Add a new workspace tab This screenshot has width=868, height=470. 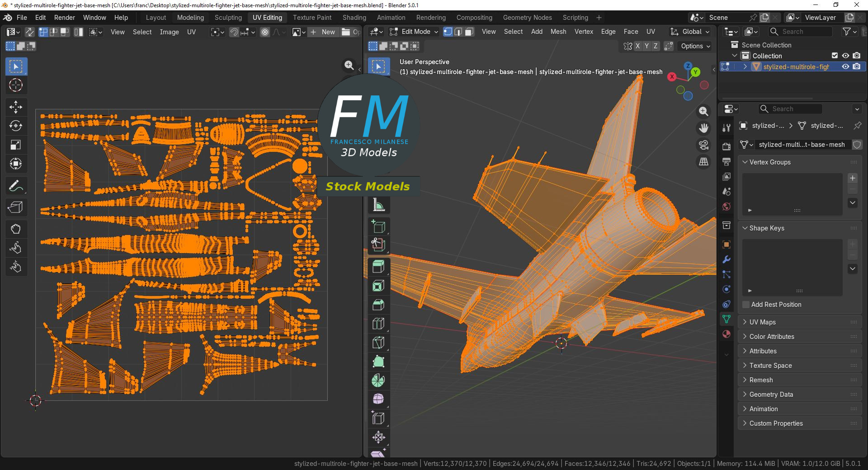pos(599,18)
